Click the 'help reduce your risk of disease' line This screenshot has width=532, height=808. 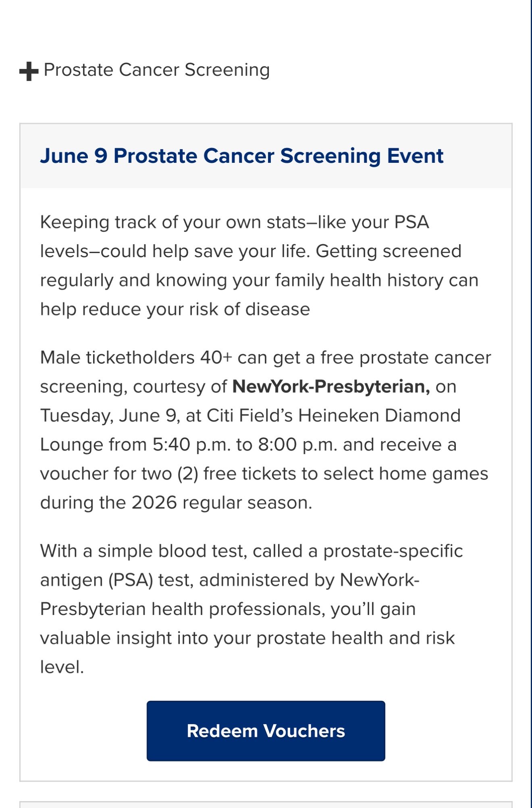click(x=175, y=309)
